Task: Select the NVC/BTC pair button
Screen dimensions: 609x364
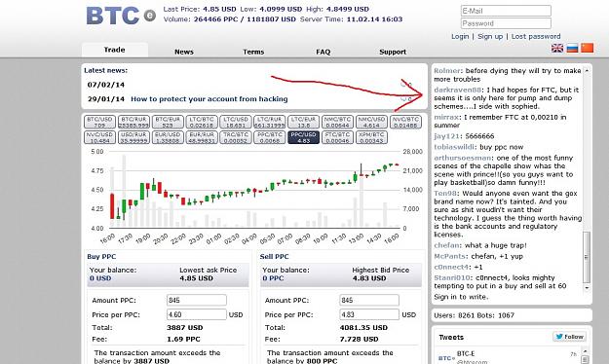Action: [405, 122]
